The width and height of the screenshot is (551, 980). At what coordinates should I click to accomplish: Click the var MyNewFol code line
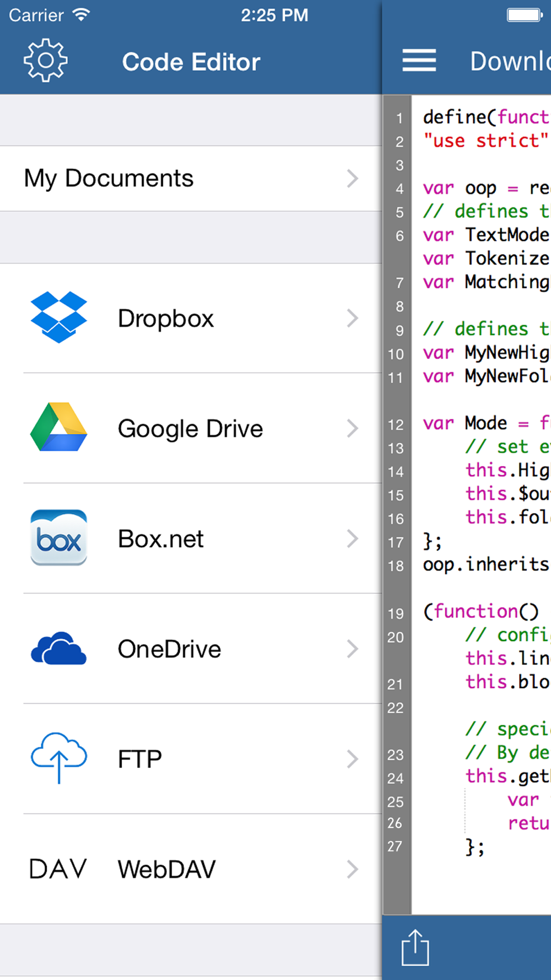pyautogui.click(x=487, y=376)
